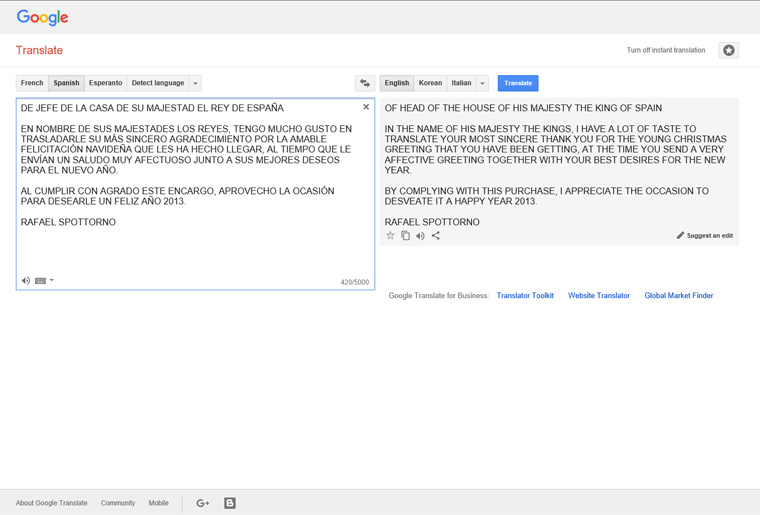Star the translation to save to Phrasebook
The image size is (760, 515).
[390, 235]
